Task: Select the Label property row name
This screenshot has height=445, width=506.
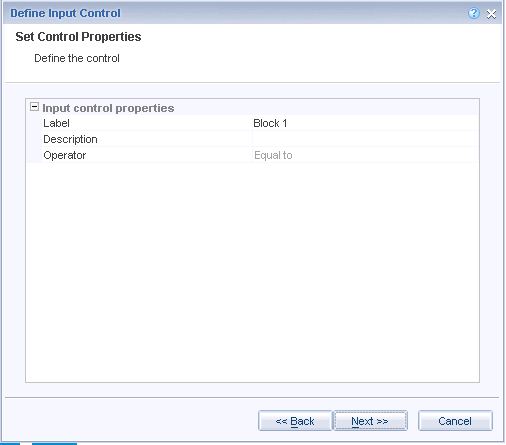Action: tap(56, 123)
